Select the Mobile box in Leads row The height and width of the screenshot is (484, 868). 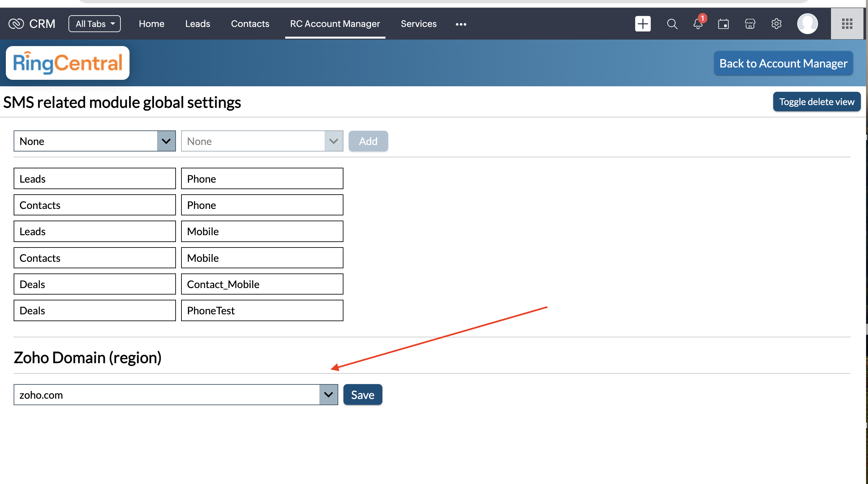262,231
